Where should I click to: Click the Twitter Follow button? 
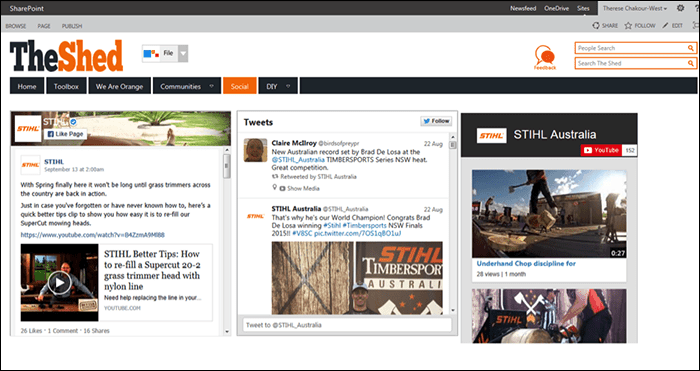point(436,121)
